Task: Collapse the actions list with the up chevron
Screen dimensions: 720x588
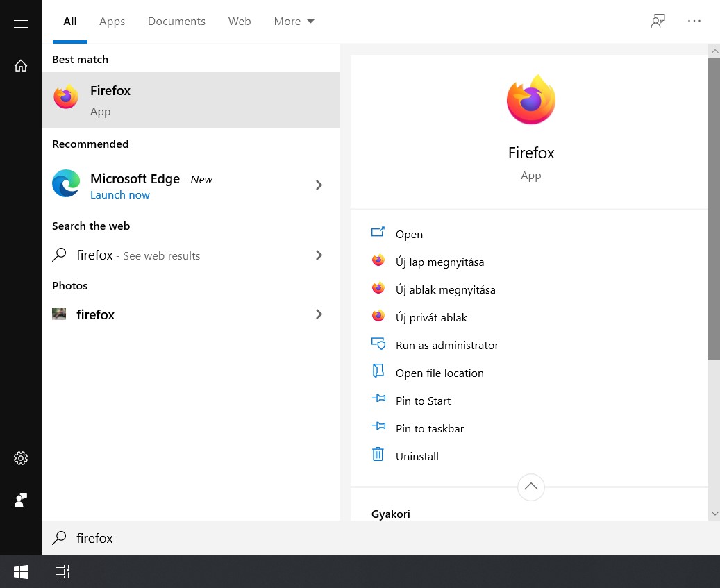Action: (531, 487)
